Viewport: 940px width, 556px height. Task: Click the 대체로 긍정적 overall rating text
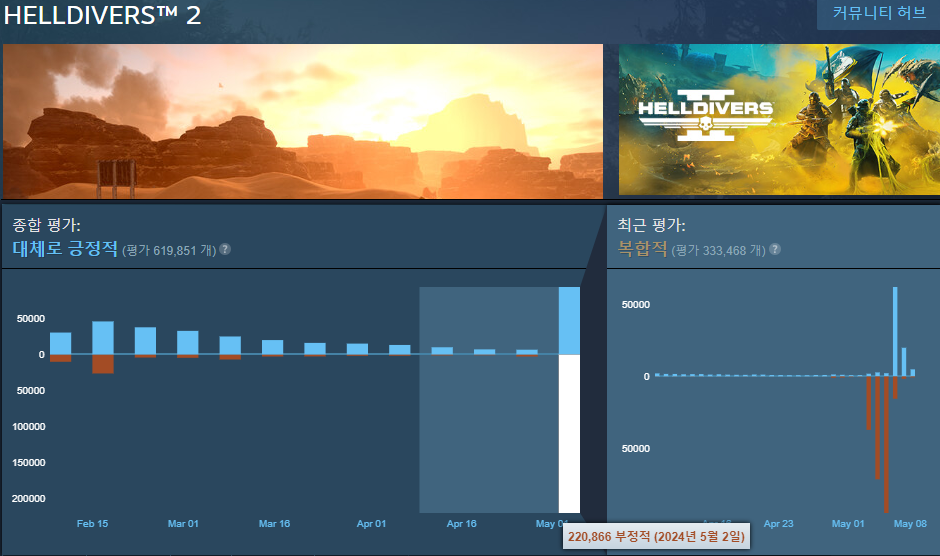[65, 248]
